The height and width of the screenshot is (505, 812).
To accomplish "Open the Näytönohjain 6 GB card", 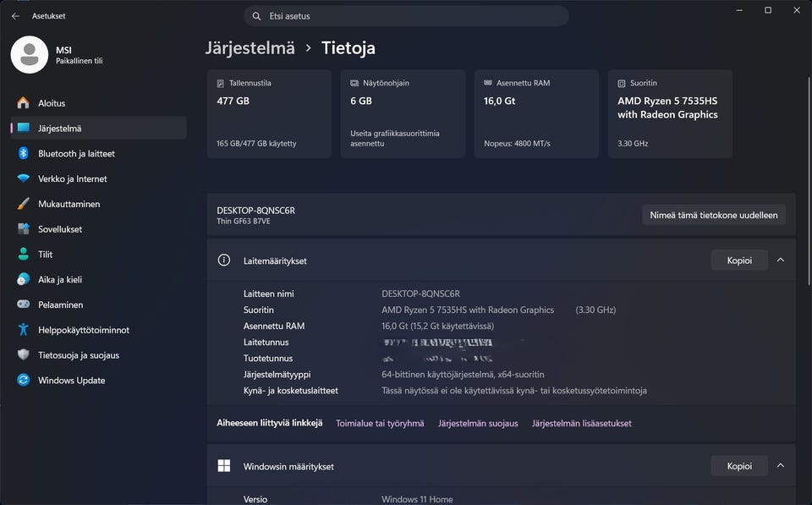I will coord(403,114).
